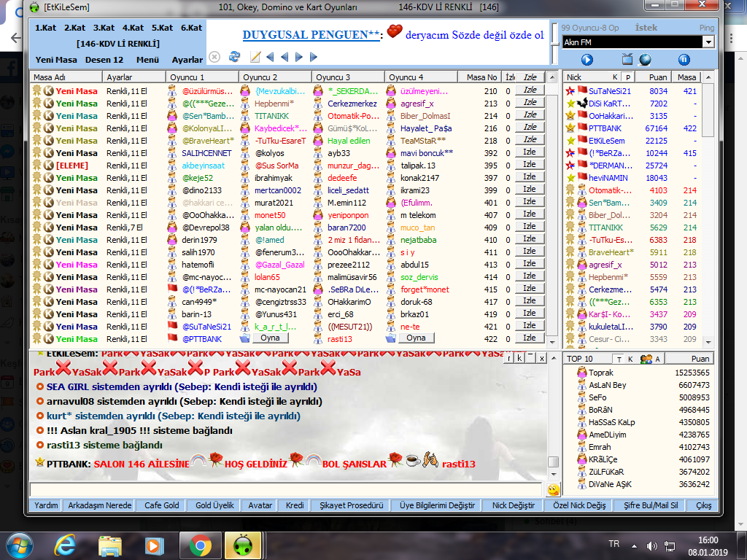This screenshot has width=747, height=560.
Task: Open the Ayarlar settings menu
Action: click(187, 60)
